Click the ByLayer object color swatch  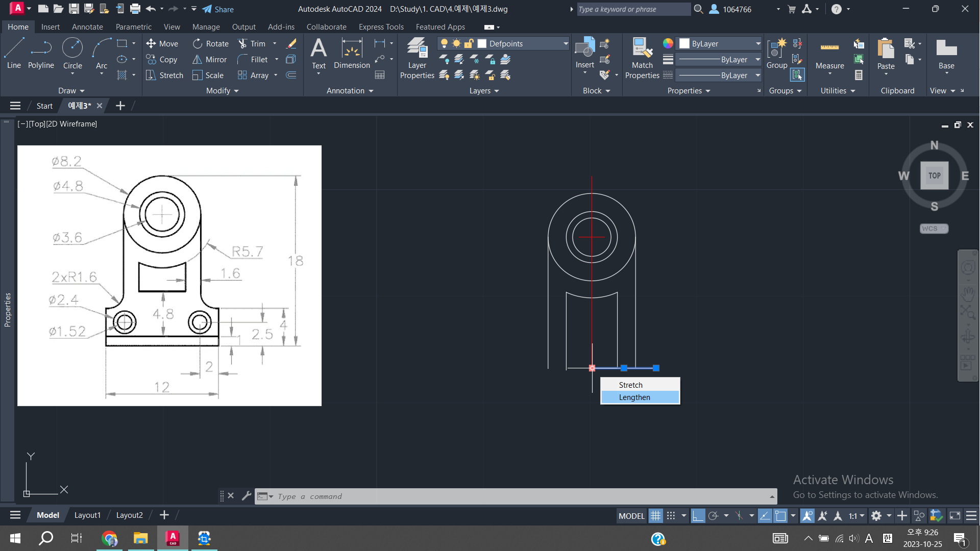coord(684,44)
